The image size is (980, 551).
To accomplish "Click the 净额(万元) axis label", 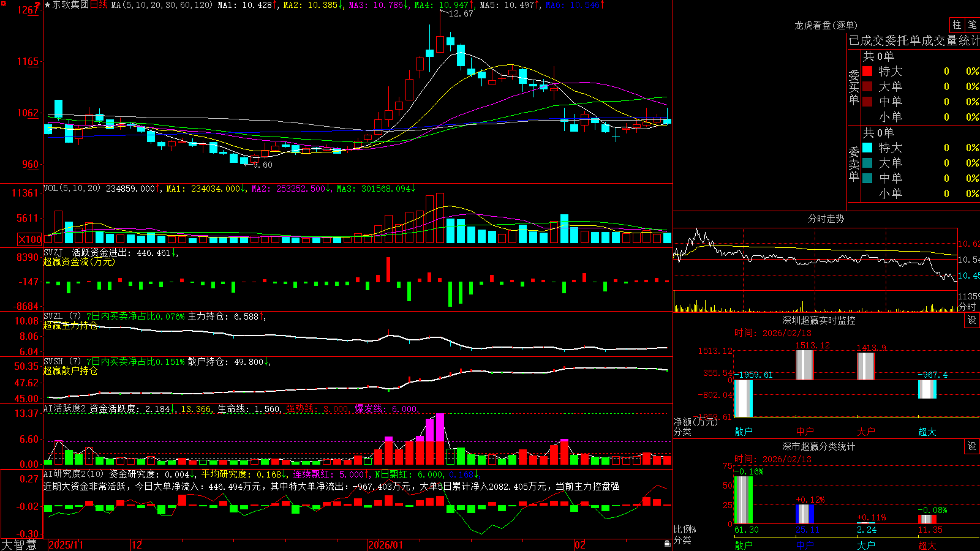I will coord(696,422).
